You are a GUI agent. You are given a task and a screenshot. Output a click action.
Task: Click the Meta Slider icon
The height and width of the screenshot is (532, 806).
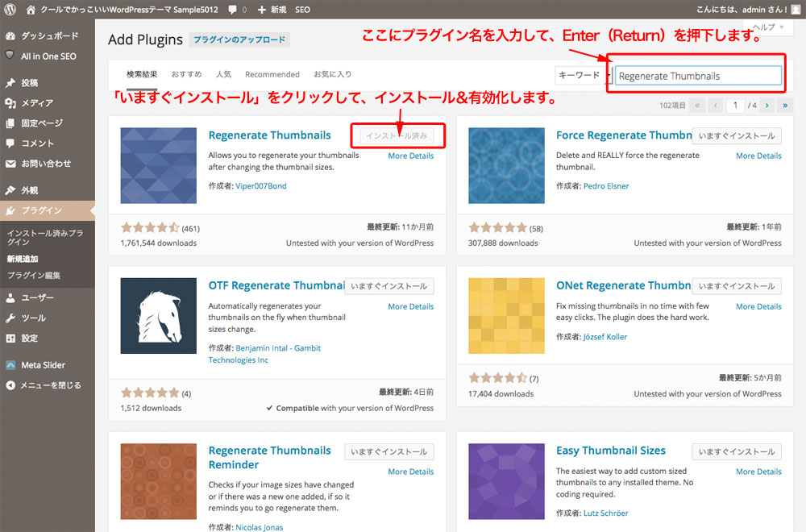point(10,365)
